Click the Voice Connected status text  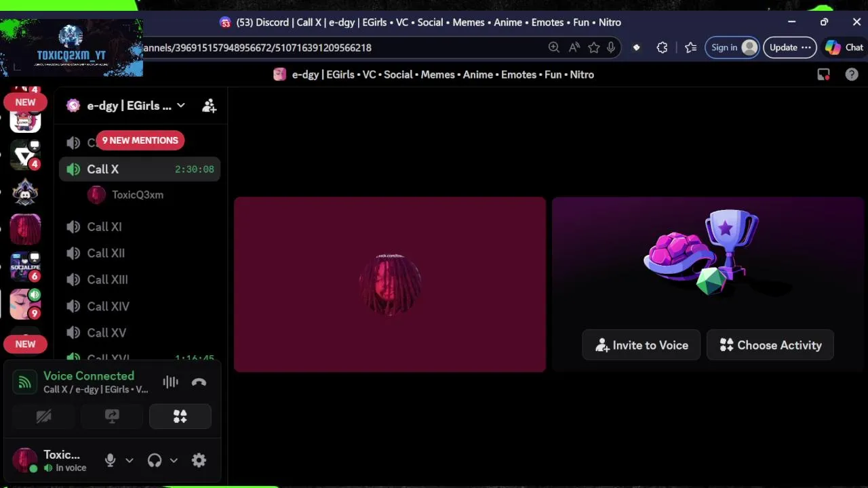pyautogui.click(x=89, y=376)
